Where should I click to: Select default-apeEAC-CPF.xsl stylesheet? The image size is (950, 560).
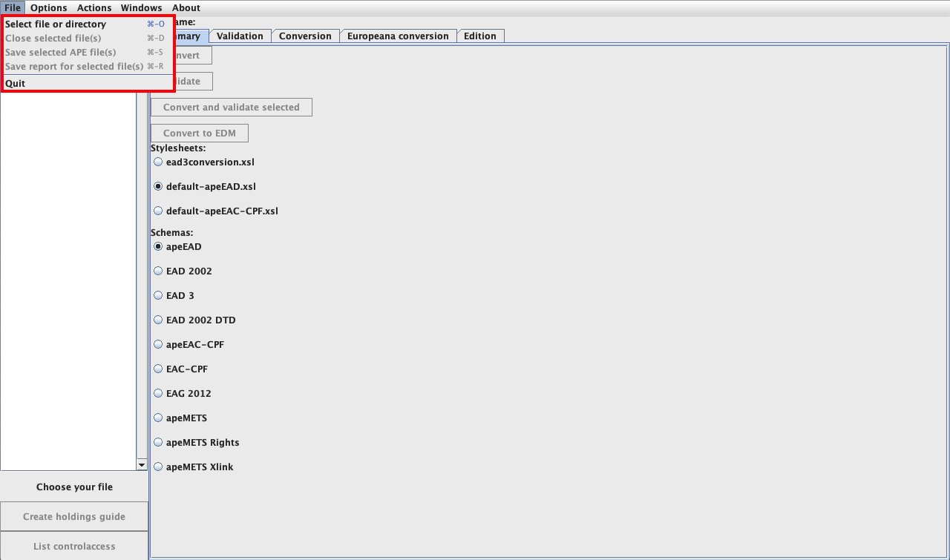pyautogui.click(x=215, y=211)
